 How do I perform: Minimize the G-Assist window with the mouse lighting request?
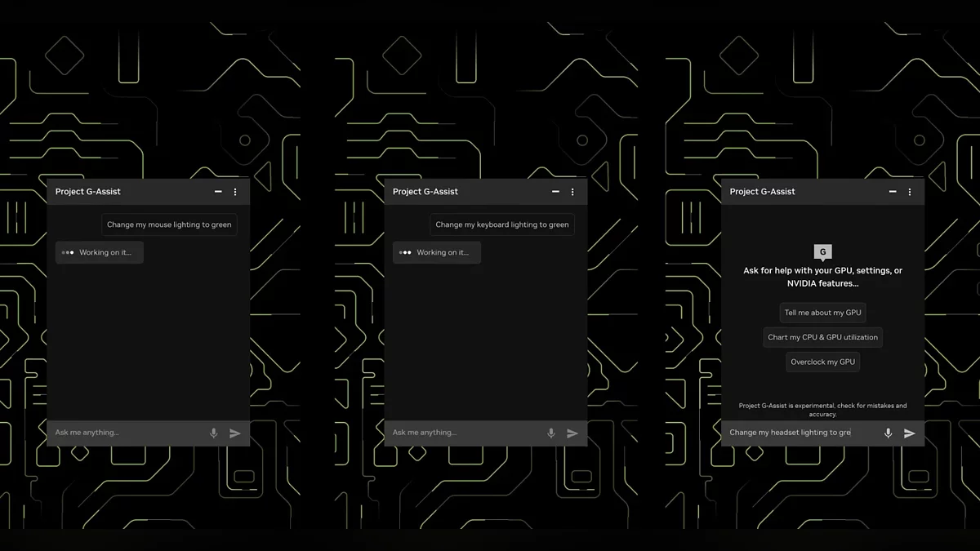pyautogui.click(x=218, y=192)
